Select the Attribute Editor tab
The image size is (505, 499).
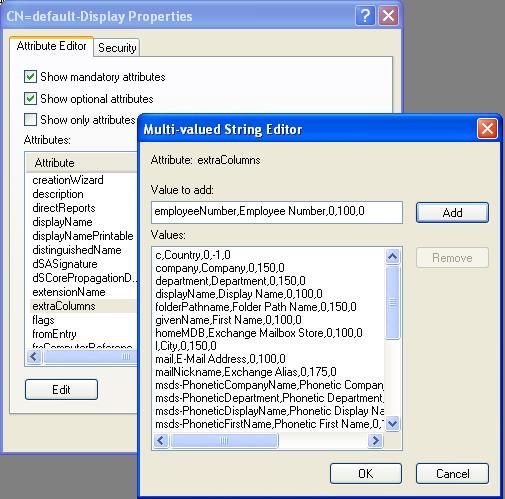pos(51,46)
